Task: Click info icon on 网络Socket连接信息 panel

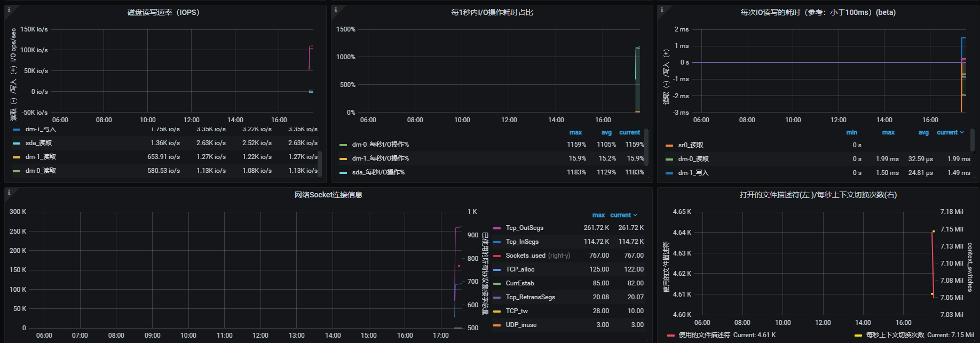Action: point(9,192)
